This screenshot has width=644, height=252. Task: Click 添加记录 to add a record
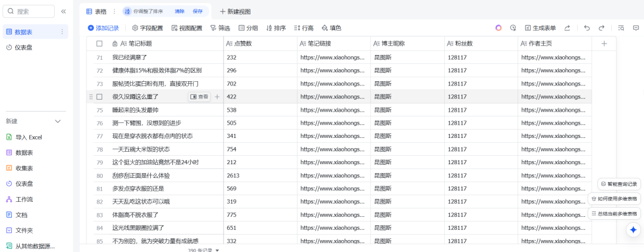[x=104, y=28]
